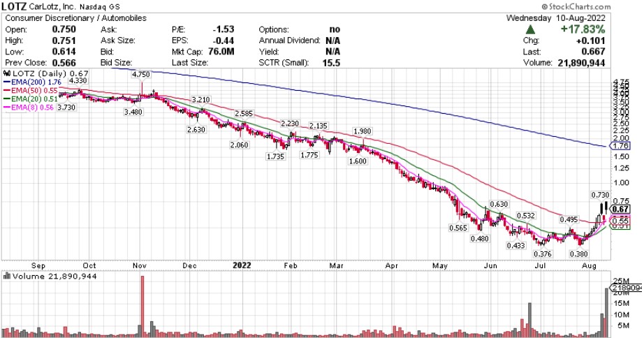The width and height of the screenshot is (644, 338).
Task: Click the 1.775 price annotation
Action: coord(309,155)
